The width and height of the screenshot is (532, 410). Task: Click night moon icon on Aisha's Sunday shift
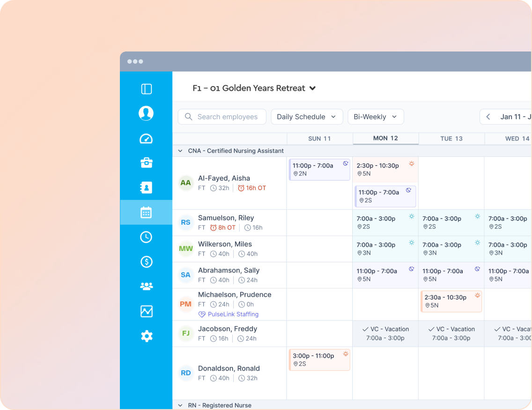(346, 163)
